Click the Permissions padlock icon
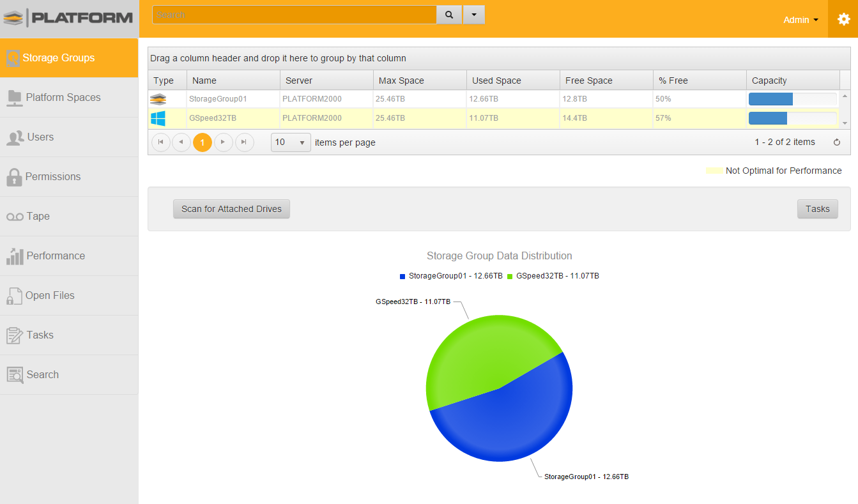This screenshot has height=504, width=858. 14,177
